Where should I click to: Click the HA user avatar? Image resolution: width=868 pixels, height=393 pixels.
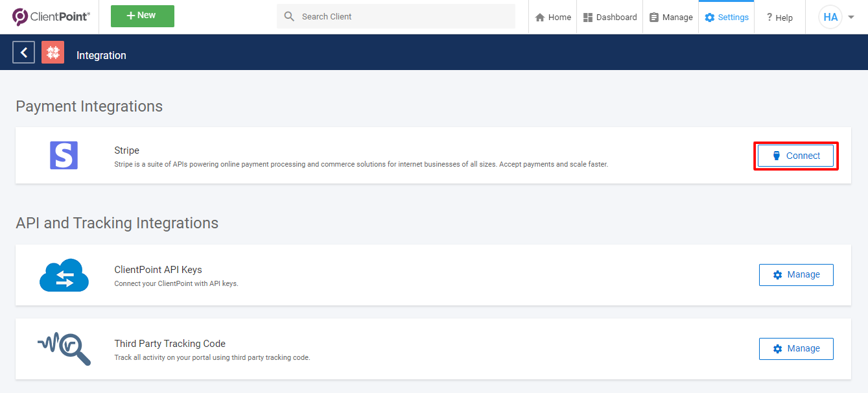pos(830,18)
